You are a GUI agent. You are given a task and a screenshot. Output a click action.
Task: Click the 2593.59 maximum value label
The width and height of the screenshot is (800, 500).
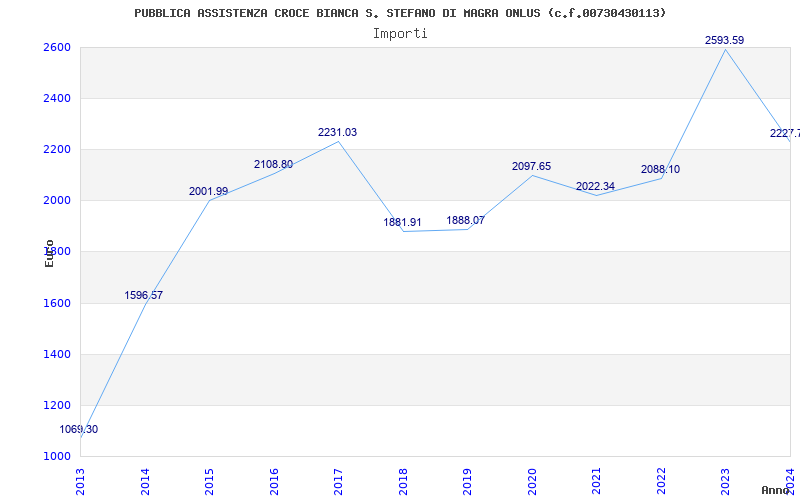[x=724, y=40]
